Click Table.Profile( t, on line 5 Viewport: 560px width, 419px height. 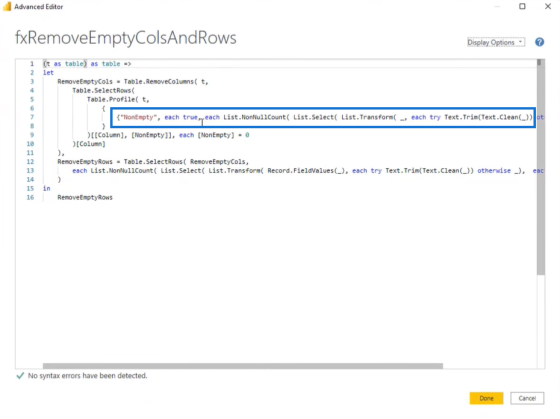pyautogui.click(x=118, y=99)
